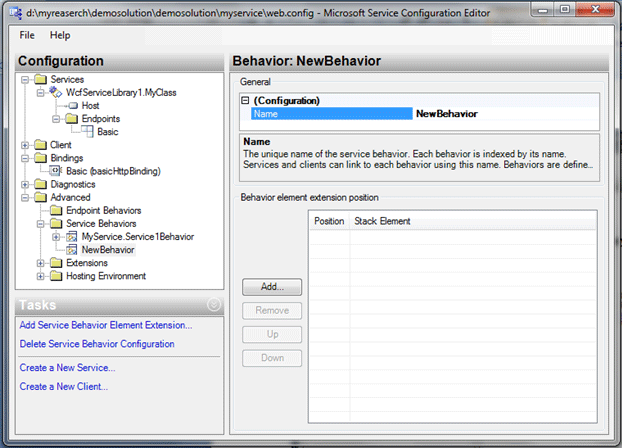Select the MyService.Service1Behavior tree label
Viewport: 622px width, 448px height.
138,236
